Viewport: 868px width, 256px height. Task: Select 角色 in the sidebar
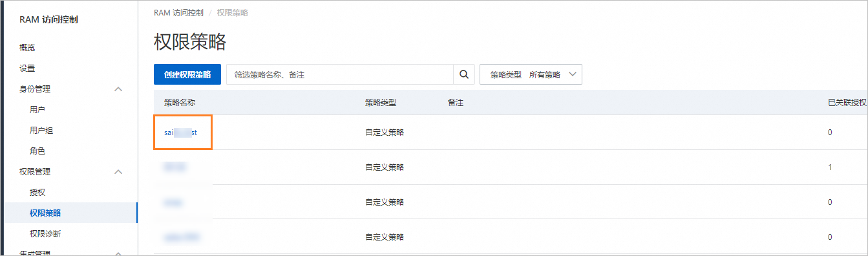point(37,151)
